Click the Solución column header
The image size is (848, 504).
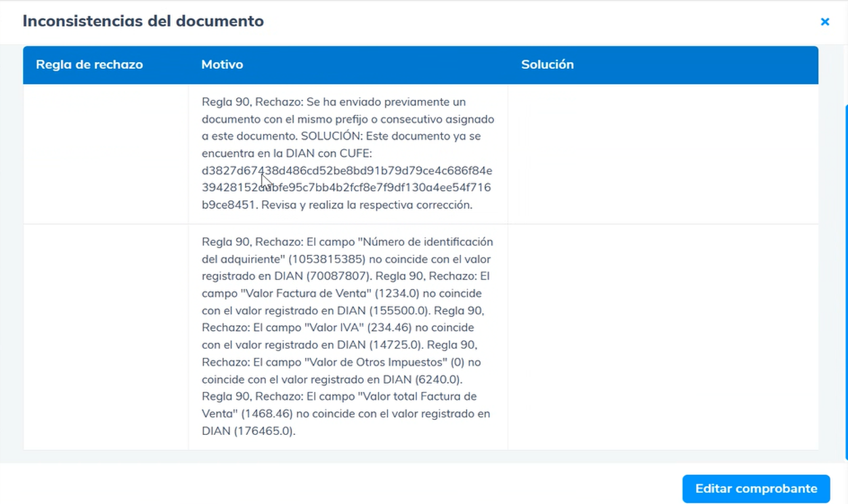coord(547,64)
